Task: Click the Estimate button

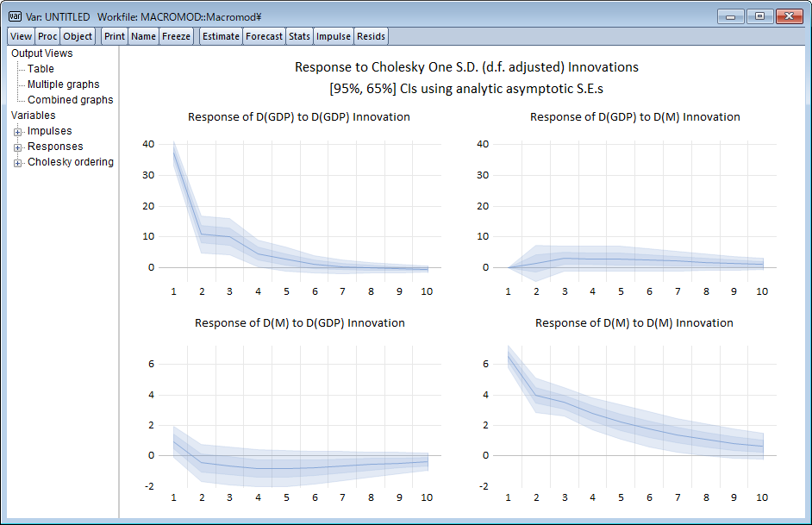Action: point(222,36)
